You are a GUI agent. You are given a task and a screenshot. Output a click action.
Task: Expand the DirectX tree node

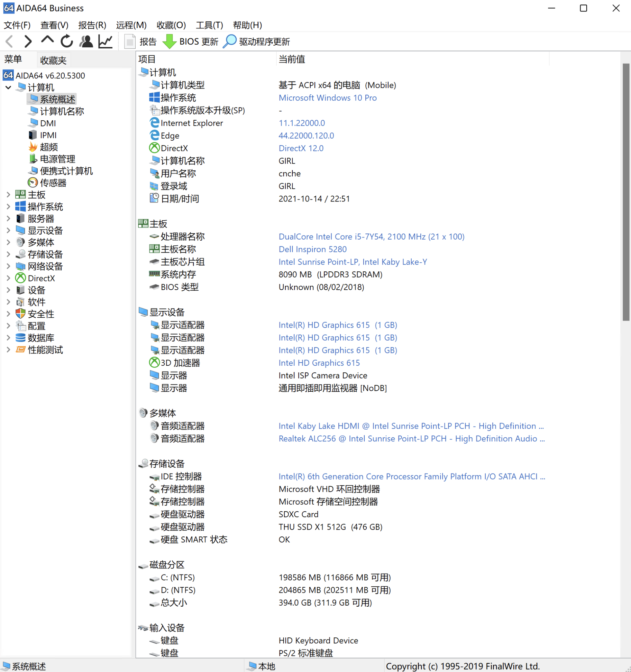(9, 278)
